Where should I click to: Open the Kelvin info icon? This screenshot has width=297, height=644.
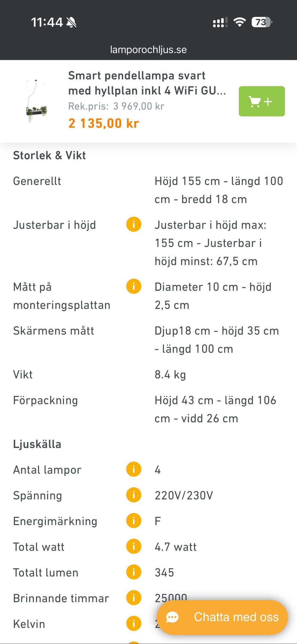pyautogui.click(x=134, y=624)
